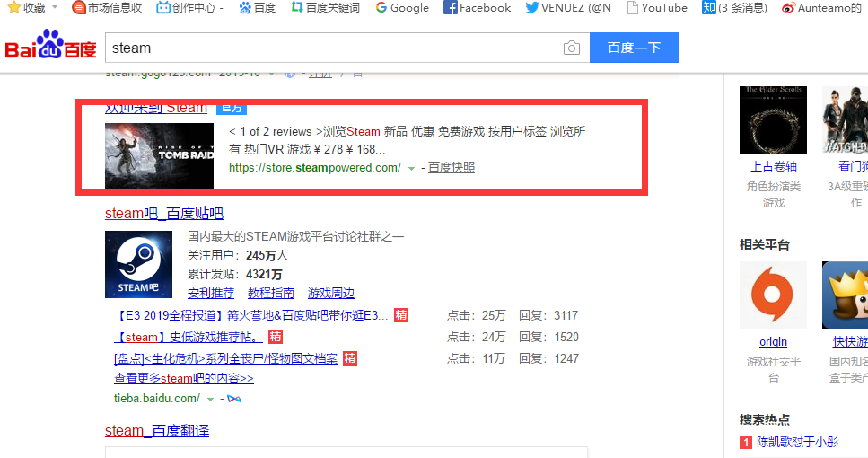
Task: Click the 官方 official badge
Action: pos(232,108)
